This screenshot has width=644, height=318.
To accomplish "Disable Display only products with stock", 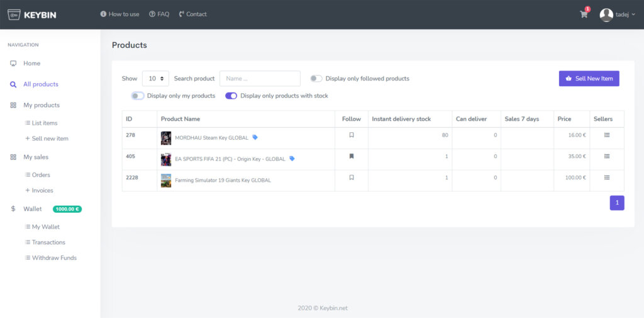I will click(x=231, y=96).
